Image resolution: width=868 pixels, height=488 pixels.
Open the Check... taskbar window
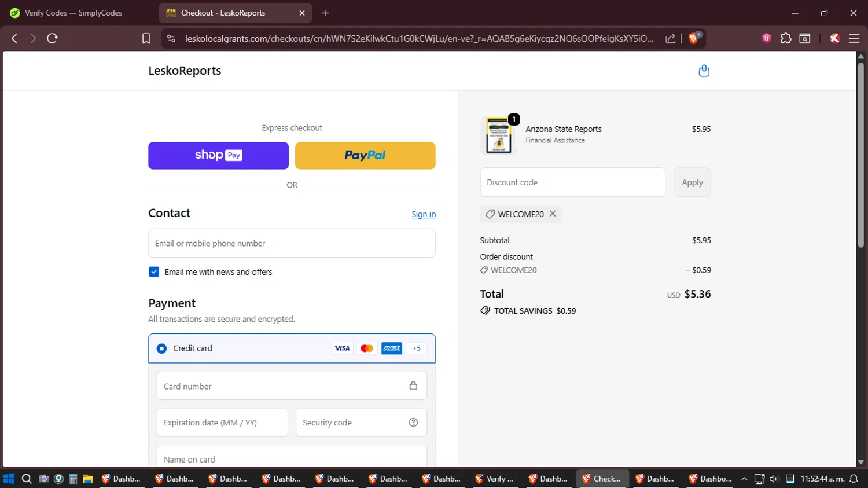click(x=602, y=479)
